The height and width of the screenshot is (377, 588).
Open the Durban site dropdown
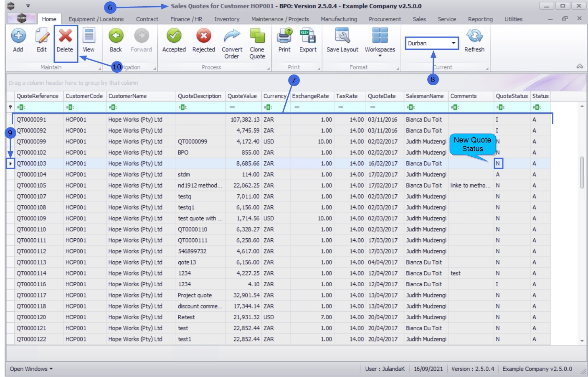453,43
